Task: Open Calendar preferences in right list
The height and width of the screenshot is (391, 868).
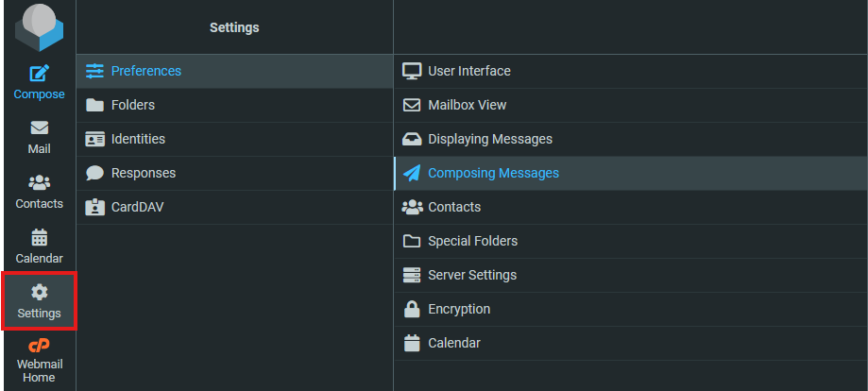Action: pos(453,343)
